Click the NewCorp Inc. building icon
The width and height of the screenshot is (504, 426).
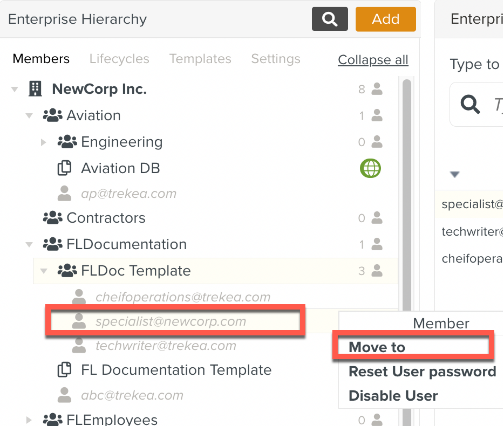[35, 89]
